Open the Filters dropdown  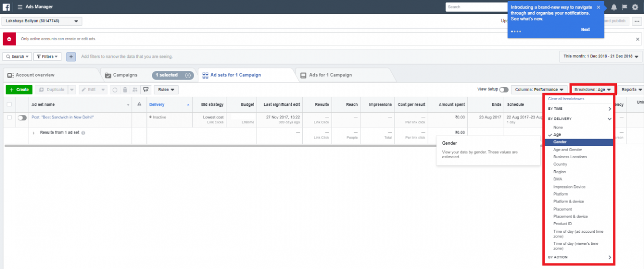(47, 57)
